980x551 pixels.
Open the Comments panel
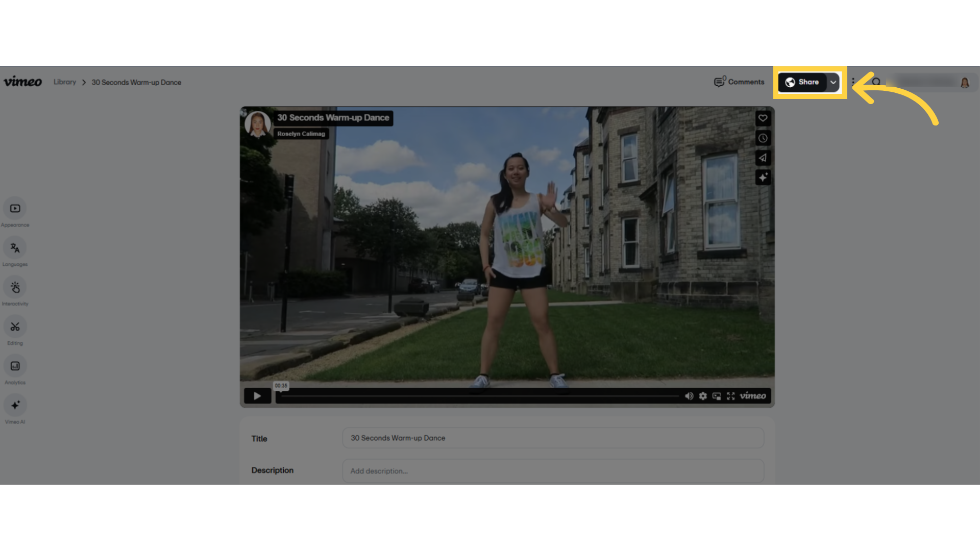739,82
